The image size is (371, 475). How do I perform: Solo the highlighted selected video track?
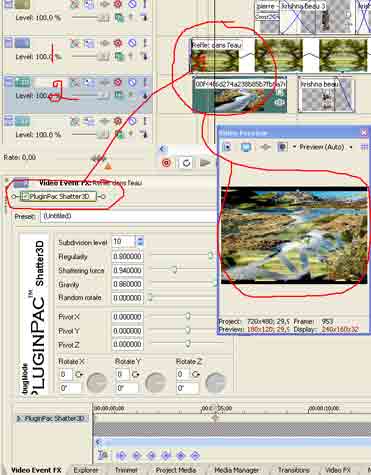tap(145, 82)
